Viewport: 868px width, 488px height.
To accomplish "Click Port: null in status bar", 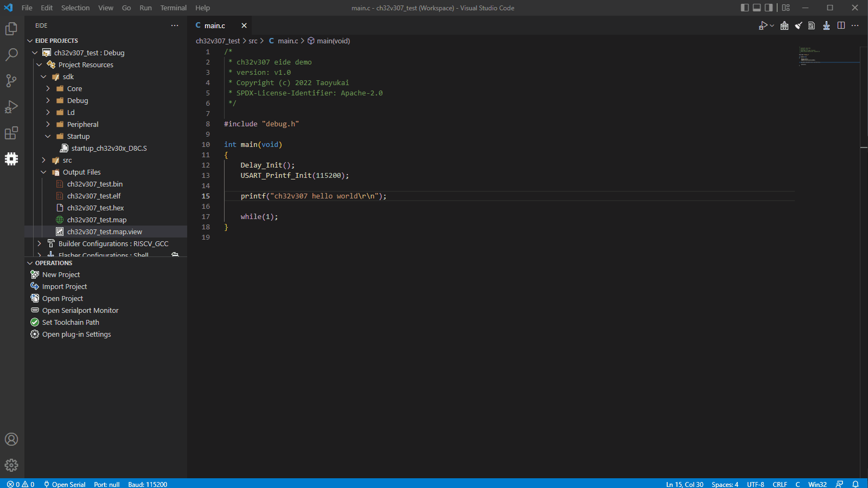I will [x=106, y=484].
